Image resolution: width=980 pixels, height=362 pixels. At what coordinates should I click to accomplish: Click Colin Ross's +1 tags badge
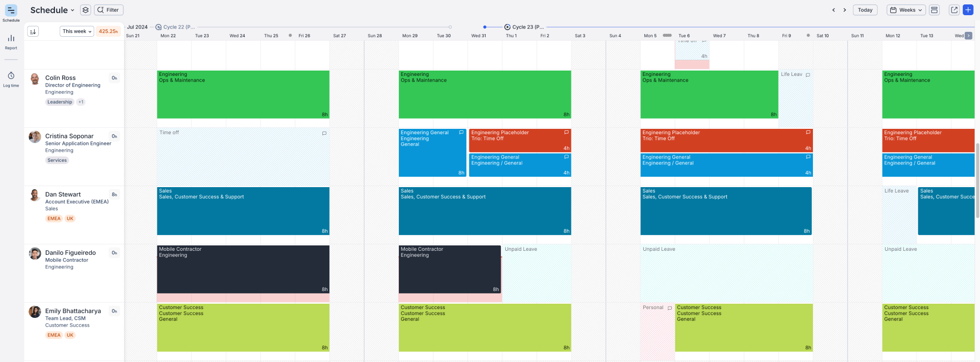[x=81, y=102]
